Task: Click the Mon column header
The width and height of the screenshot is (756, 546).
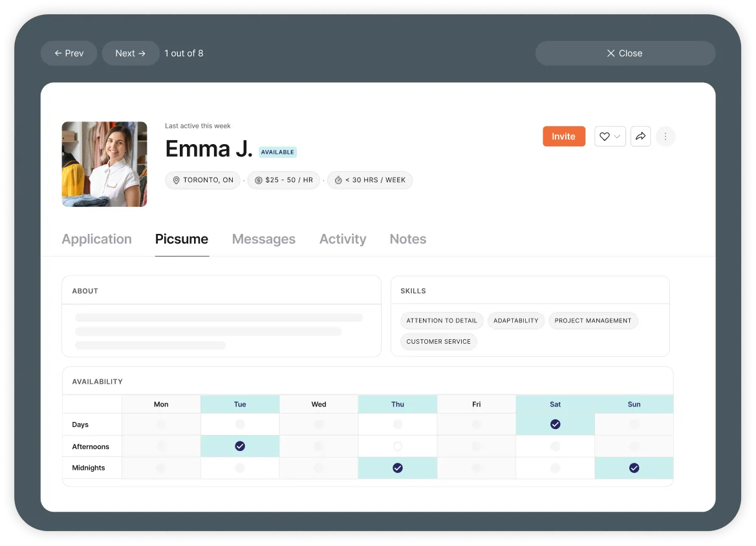Action: pyautogui.click(x=161, y=404)
